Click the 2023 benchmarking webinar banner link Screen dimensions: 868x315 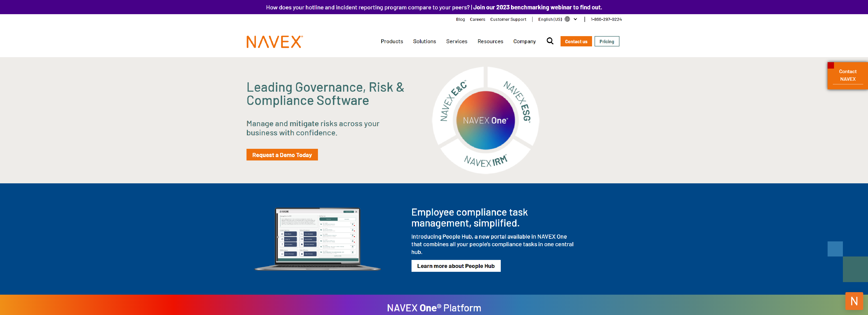click(538, 7)
